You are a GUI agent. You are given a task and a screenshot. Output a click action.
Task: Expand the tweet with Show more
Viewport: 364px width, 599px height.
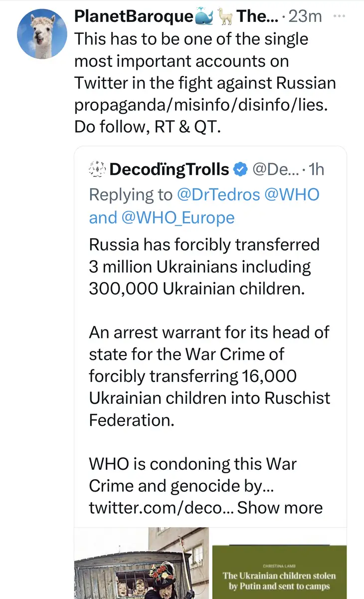(x=280, y=508)
